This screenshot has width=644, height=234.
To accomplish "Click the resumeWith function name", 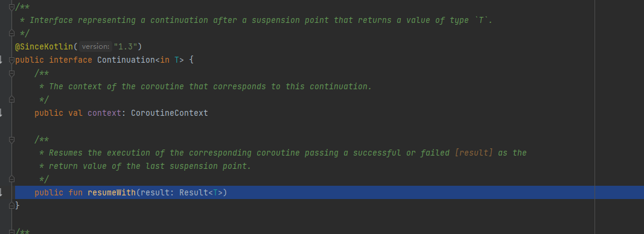I will click(112, 192).
